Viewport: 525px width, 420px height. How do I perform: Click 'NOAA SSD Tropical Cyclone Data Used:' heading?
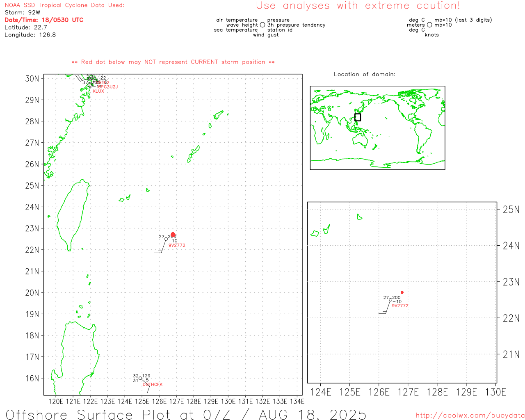click(64, 5)
